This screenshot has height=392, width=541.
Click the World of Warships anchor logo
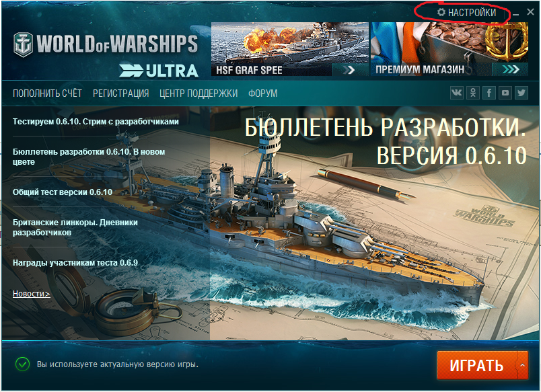[23, 44]
